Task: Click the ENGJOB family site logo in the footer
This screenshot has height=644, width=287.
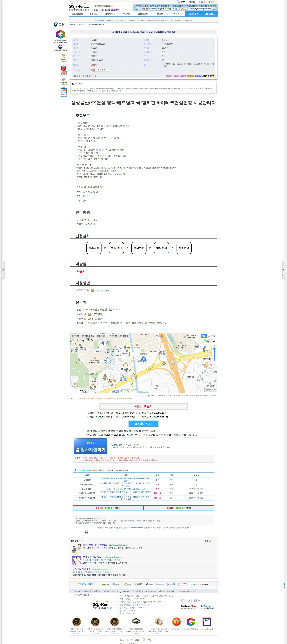Action: click(x=207, y=607)
